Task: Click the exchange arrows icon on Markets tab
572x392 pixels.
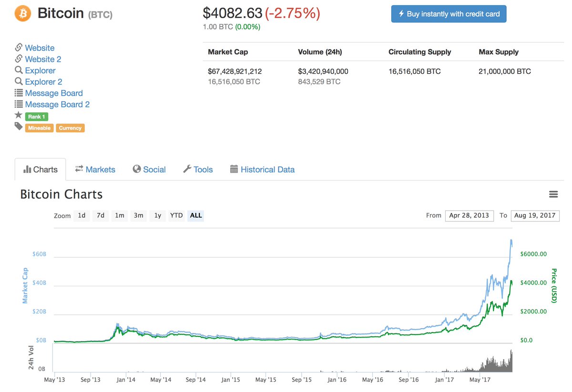Action: click(79, 169)
